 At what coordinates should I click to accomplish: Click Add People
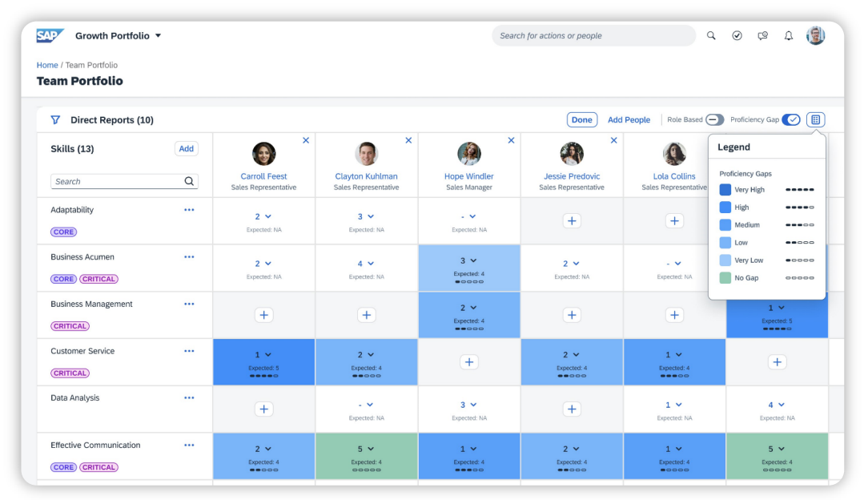629,119
